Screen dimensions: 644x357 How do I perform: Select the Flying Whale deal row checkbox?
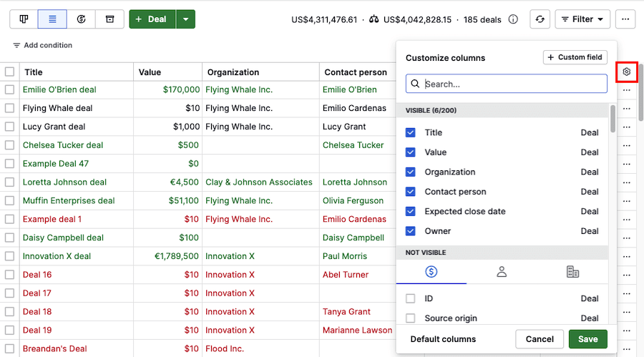(x=9, y=108)
